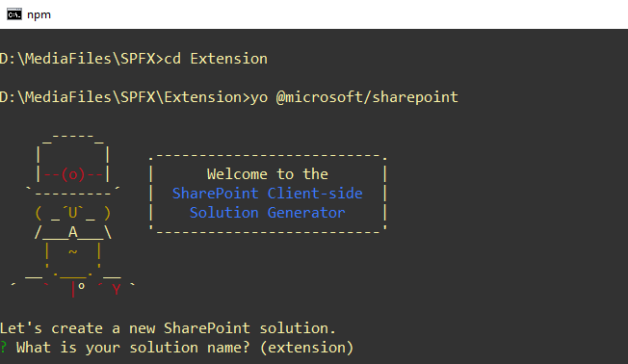
Task: Click the solution name prompt input line
Action: [x=176, y=348]
